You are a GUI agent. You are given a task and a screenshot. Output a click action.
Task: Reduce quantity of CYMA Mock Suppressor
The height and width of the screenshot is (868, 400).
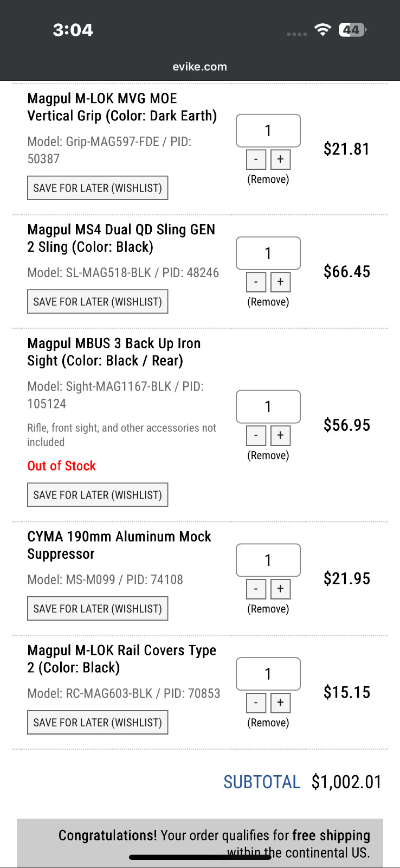pos(256,589)
